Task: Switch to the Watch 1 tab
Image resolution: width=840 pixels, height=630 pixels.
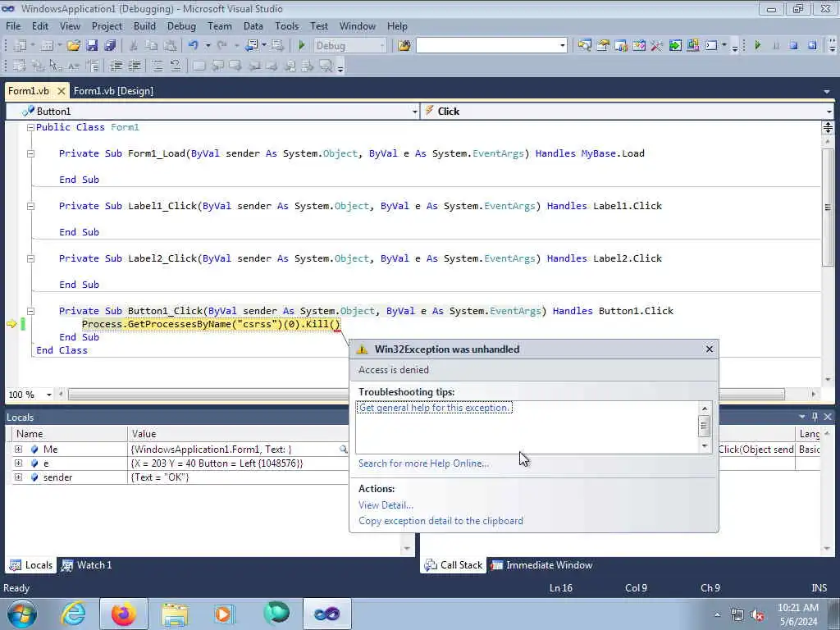Action: tap(86, 565)
